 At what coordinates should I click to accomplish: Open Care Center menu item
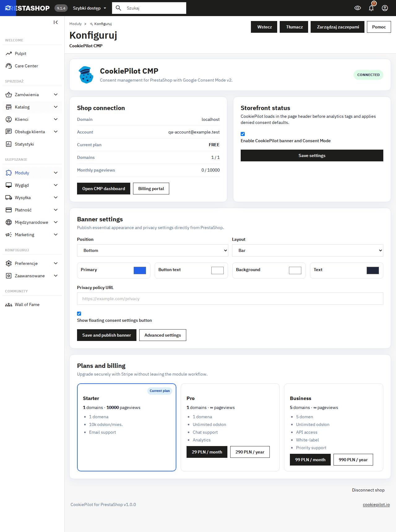[x=32, y=66]
